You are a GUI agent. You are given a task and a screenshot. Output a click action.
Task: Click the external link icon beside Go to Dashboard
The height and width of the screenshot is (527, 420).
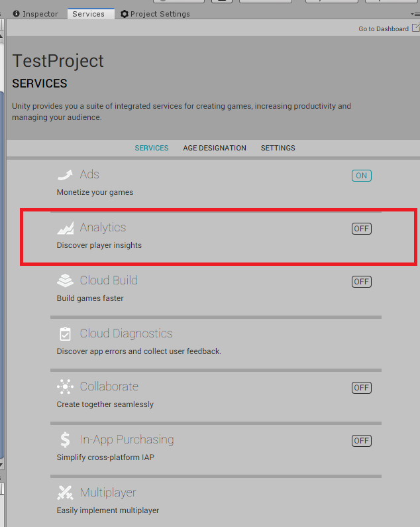[x=416, y=28]
